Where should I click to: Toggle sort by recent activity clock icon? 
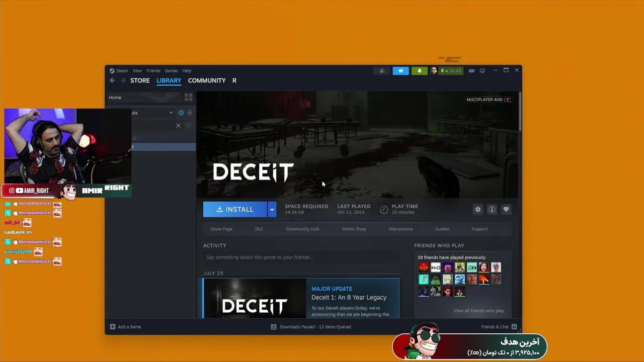click(x=181, y=113)
